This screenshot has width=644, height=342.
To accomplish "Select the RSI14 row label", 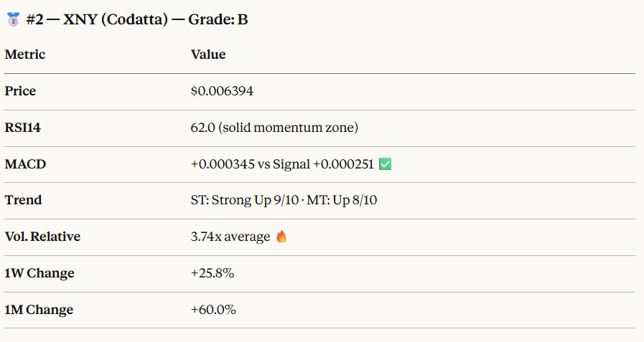I will [23, 128].
